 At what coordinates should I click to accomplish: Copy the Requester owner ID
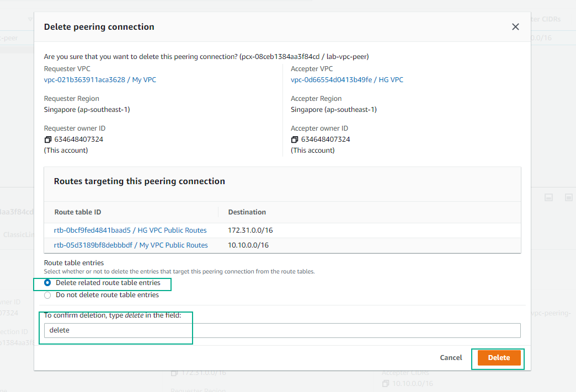point(48,139)
